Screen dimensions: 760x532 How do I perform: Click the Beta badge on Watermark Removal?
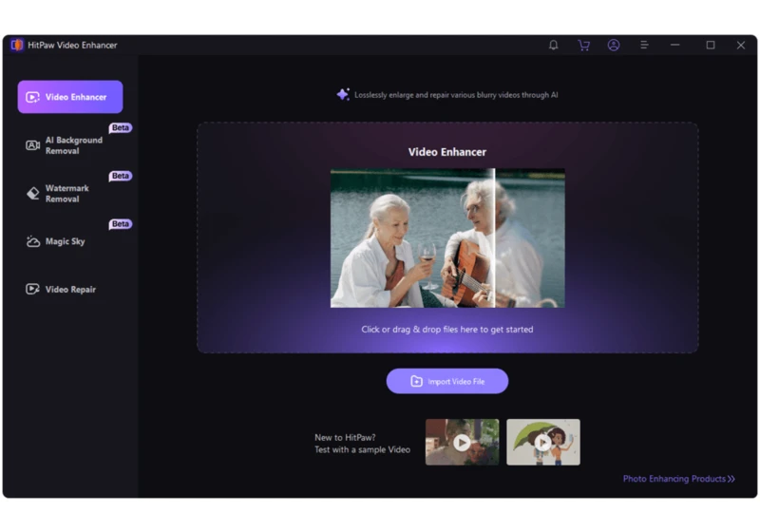pyautogui.click(x=121, y=176)
